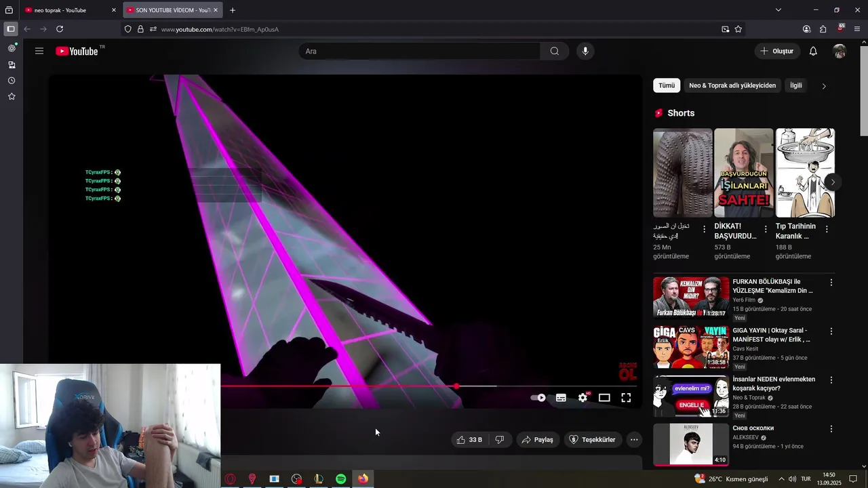Image resolution: width=868 pixels, height=488 pixels.
Task: Go back with browser back arrow
Action: coord(27,29)
